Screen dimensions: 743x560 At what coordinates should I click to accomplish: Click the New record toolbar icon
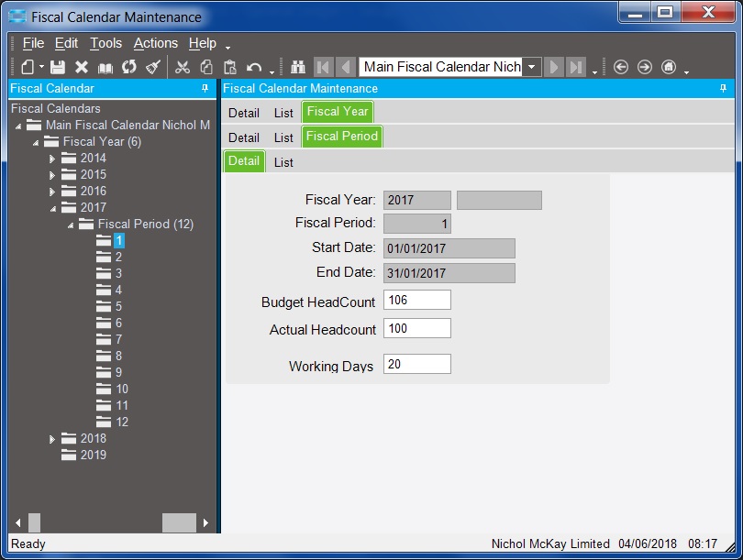(28, 67)
